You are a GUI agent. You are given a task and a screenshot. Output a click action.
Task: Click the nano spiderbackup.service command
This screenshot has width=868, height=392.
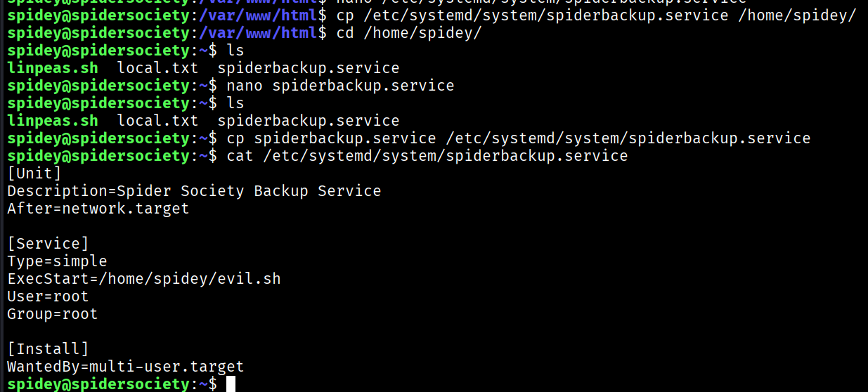point(340,86)
